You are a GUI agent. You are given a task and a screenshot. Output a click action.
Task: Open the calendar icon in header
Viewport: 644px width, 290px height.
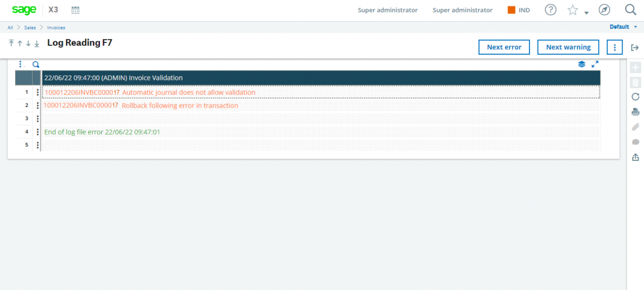pos(75,10)
